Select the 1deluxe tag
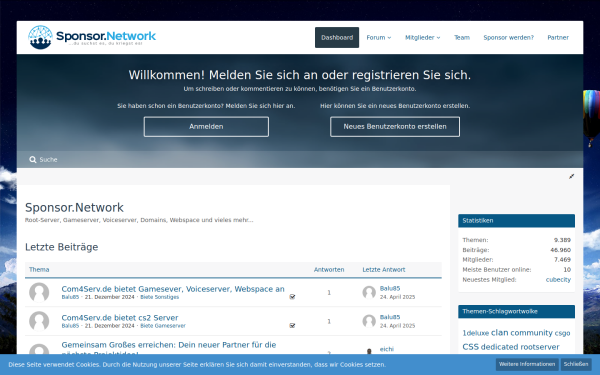Image resolution: width=600 pixels, height=375 pixels. [475, 333]
